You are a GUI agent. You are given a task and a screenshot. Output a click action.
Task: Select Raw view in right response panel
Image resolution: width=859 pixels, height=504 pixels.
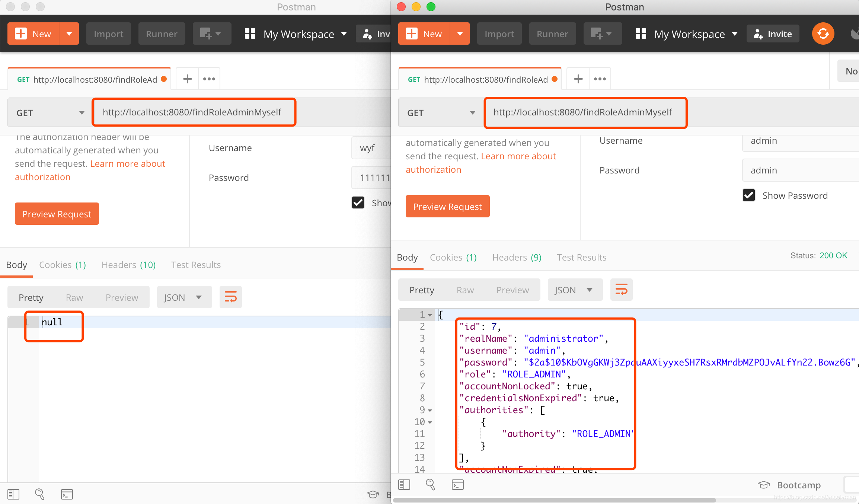(x=465, y=290)
